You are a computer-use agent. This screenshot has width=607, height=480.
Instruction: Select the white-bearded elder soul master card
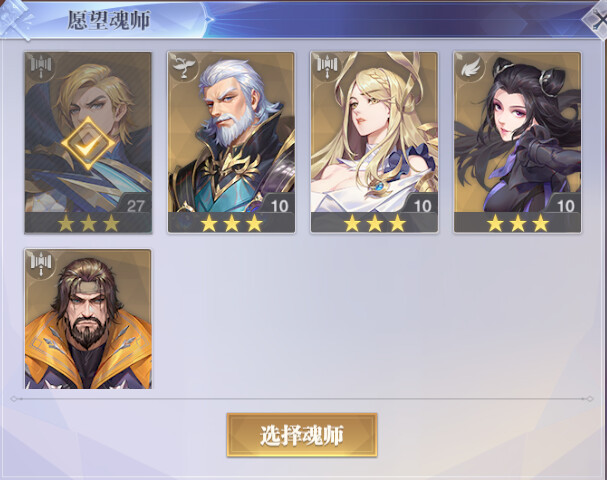(231, 142)
